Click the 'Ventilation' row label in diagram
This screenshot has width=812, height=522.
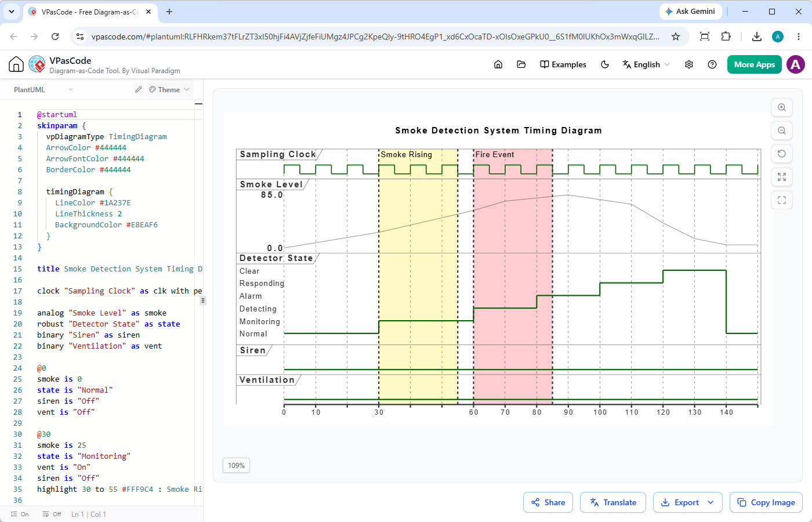[x=267, y=380]
